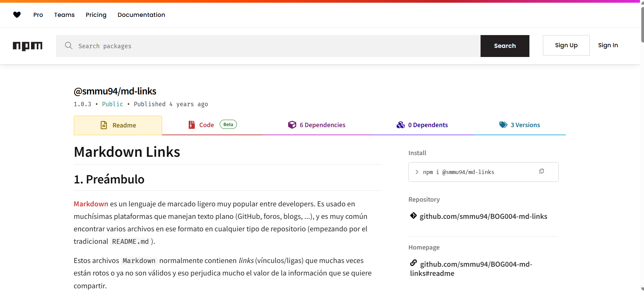Click the Repository section label
The height and width of the screenshot is (291, 644).
(x=424, y=200)
